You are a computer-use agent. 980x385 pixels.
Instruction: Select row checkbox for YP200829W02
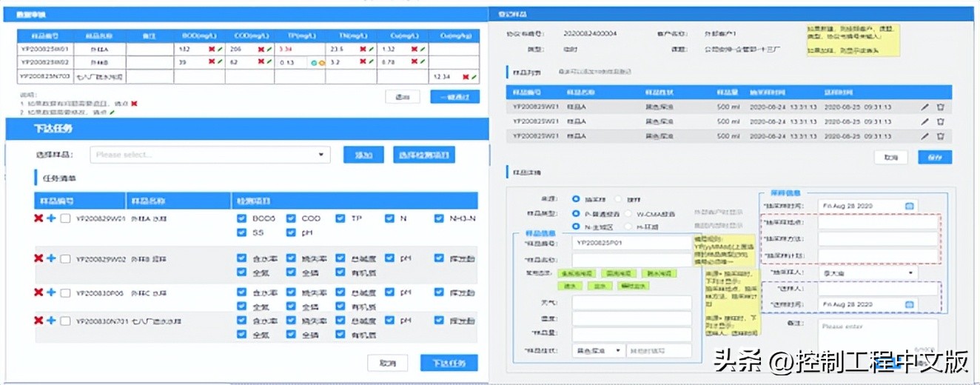click(x=65, y=258)
